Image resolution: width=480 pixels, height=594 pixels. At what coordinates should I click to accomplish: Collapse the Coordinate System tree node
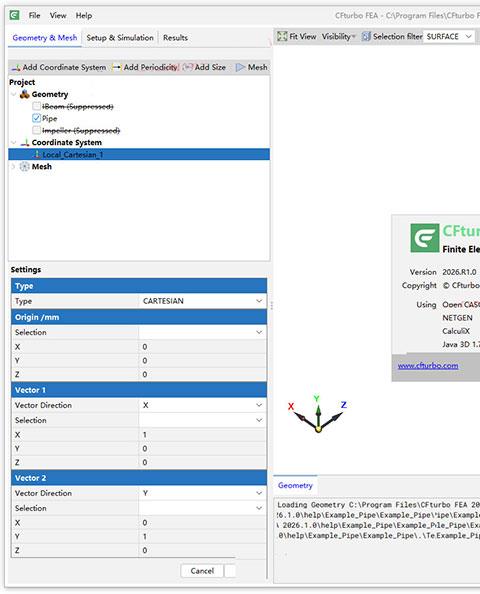(14, 142)
